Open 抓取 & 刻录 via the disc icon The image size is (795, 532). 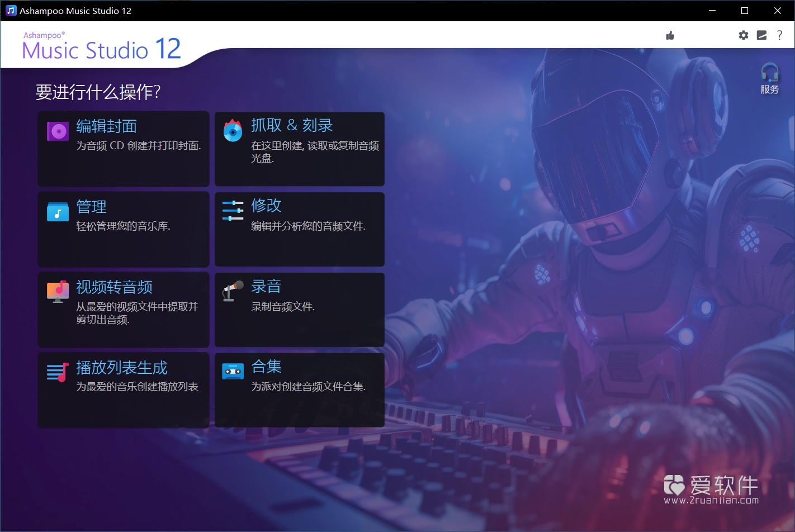[x=233, y=130]
